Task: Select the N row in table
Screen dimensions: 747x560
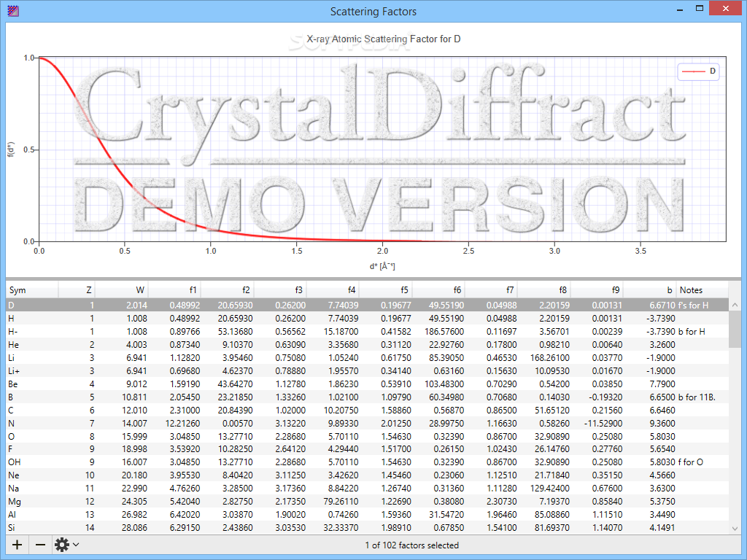Action: click(x=368, y=424)
